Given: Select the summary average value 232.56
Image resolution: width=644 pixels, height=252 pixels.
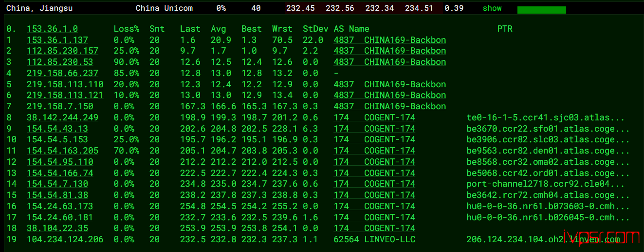Looking at the screenshot, I should pos(340,8).
